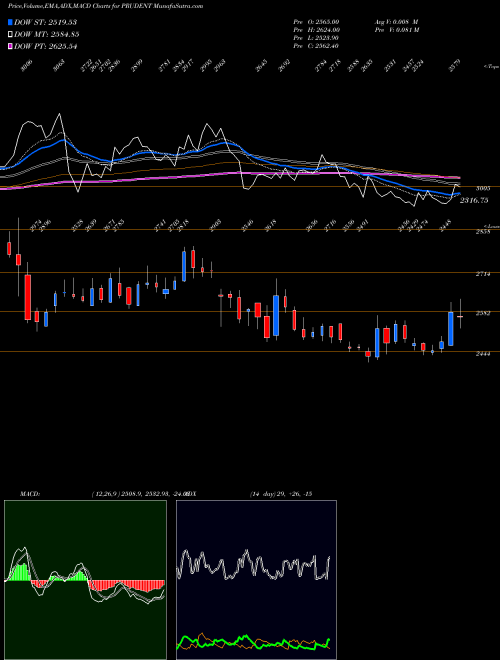The width and height of the screenshot is (500, 660).
Task: Select the 'DOW PT: 2625.54' legend text
Action: [x=45, y=46]
